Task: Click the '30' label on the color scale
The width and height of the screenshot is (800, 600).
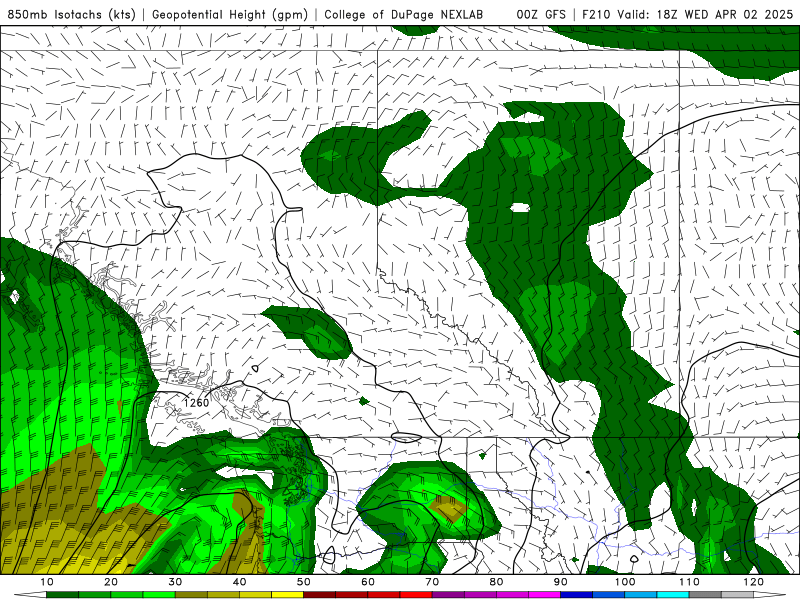Action: click(175, 582)
